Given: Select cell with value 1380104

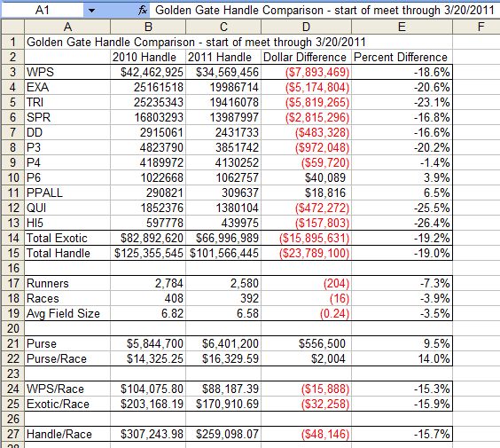Looking at the screenshot, I should (x=223, y=208).
